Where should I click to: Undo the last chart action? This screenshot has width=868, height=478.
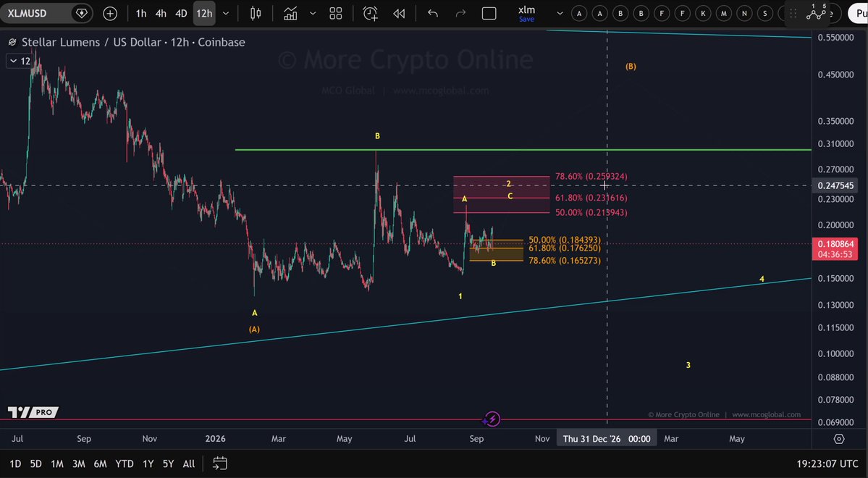(x=433, y=13)
